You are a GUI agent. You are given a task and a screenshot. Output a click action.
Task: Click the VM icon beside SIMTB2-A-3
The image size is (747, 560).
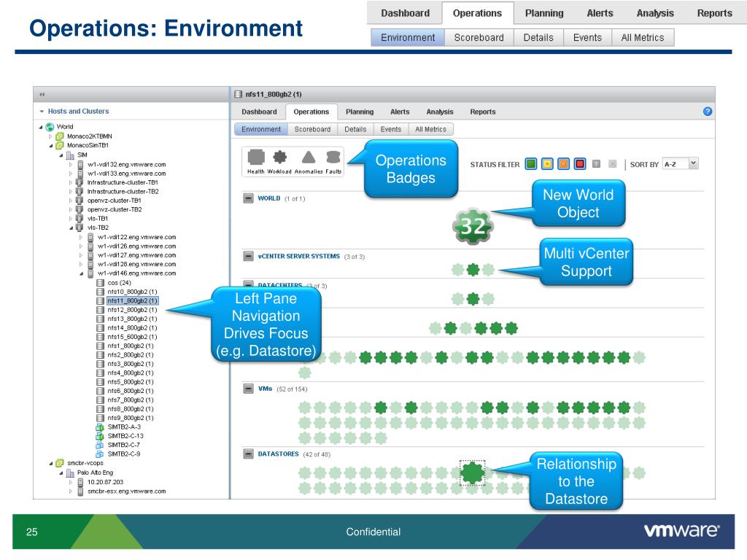pos(100,427)
